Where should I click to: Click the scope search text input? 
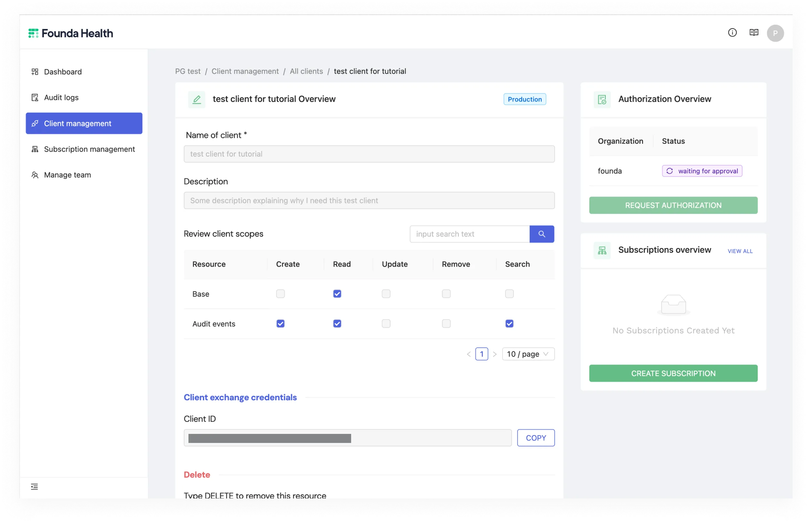click(470, 234)
